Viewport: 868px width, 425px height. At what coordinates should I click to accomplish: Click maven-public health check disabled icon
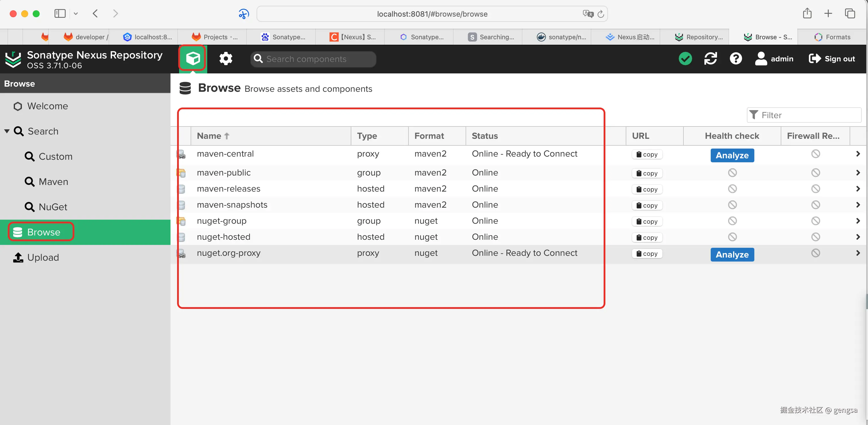(732, 172)
